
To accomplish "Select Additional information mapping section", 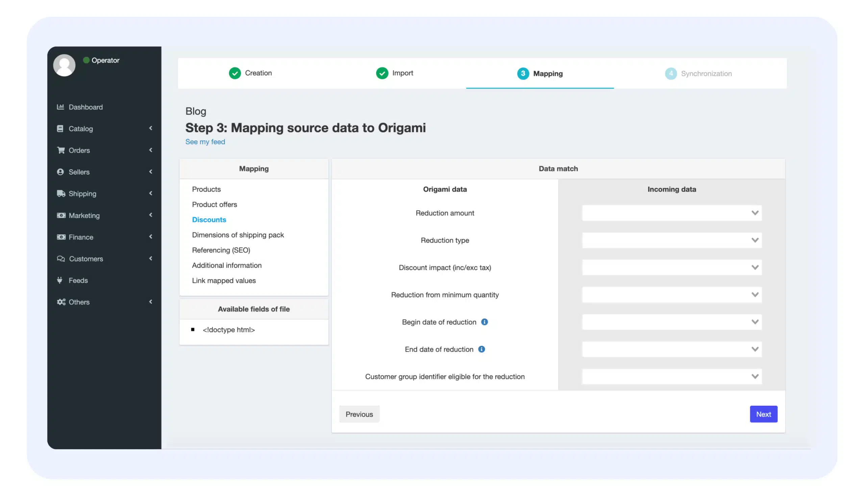I will 226,265.
